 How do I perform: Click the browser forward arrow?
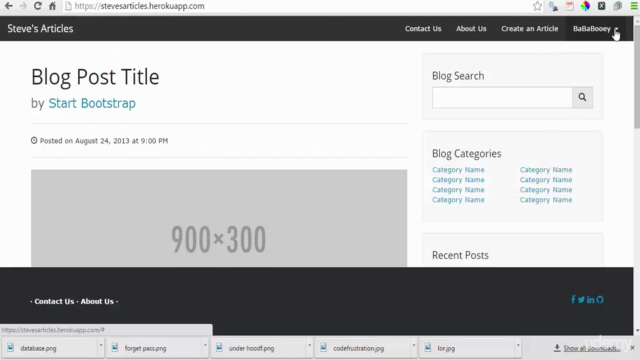tap(23, 6)
